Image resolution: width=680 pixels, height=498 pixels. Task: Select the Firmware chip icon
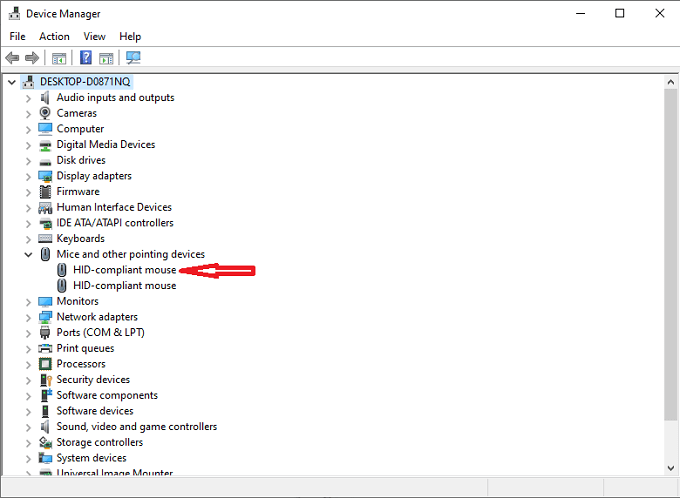[45, 192]
